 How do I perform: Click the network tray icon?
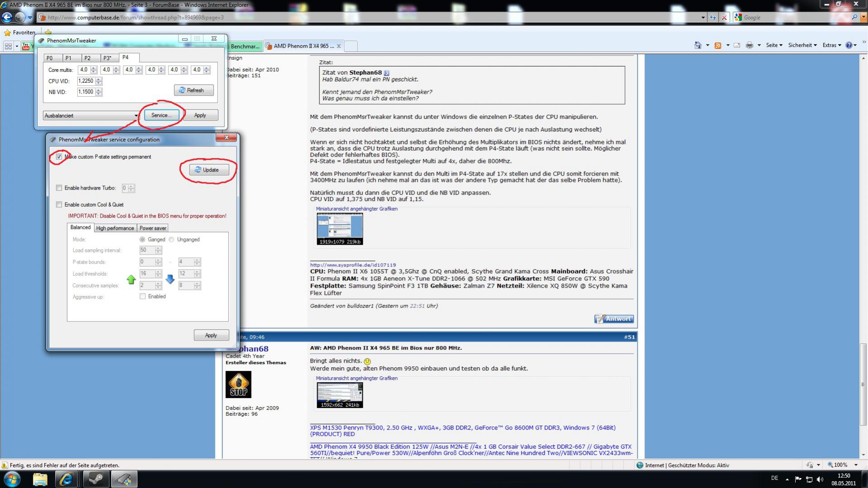click(x=809, y=479)
